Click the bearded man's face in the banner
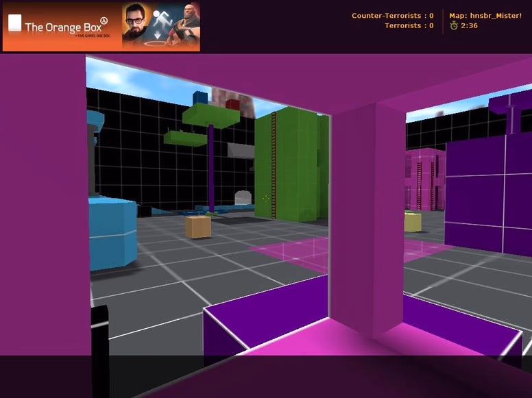Screen dimensions: 532x398 pyautogui.click(x=134, y=21)
